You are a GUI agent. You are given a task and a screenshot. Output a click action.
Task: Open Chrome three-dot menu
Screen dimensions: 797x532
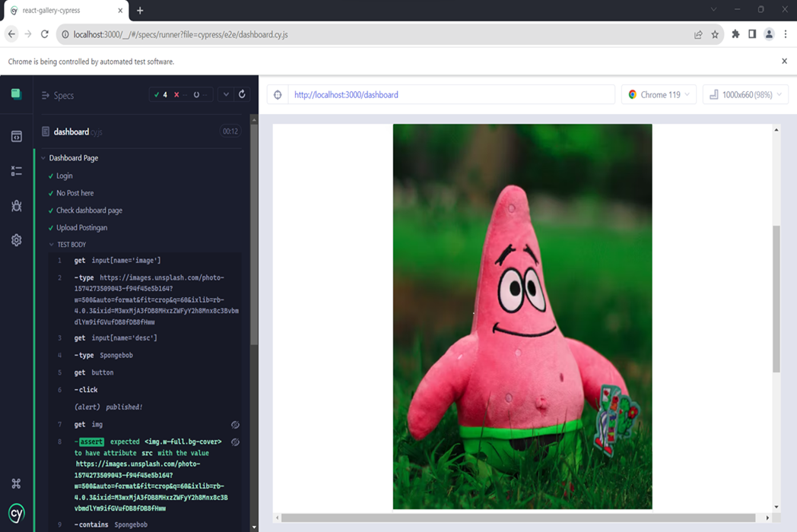pos(786,34)
